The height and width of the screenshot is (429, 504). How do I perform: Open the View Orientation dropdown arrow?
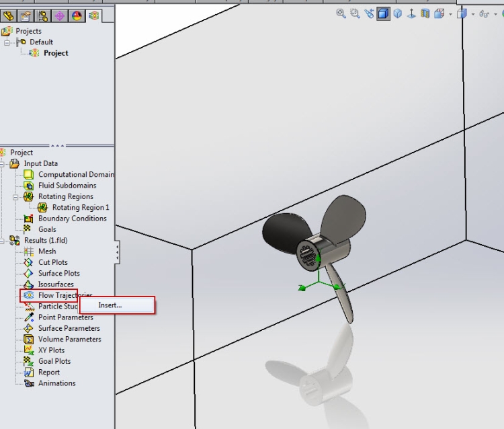click(450, 14)
